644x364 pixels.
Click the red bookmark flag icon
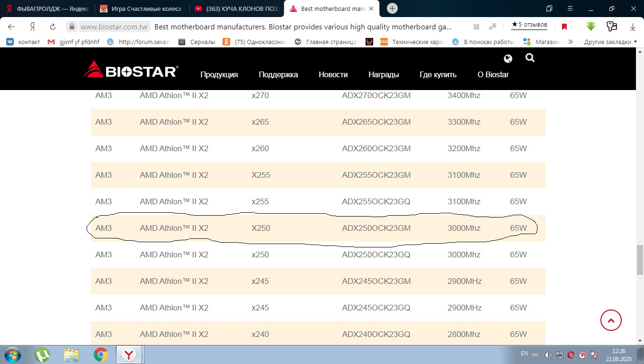pyautogui.click(x=564, y=27)
